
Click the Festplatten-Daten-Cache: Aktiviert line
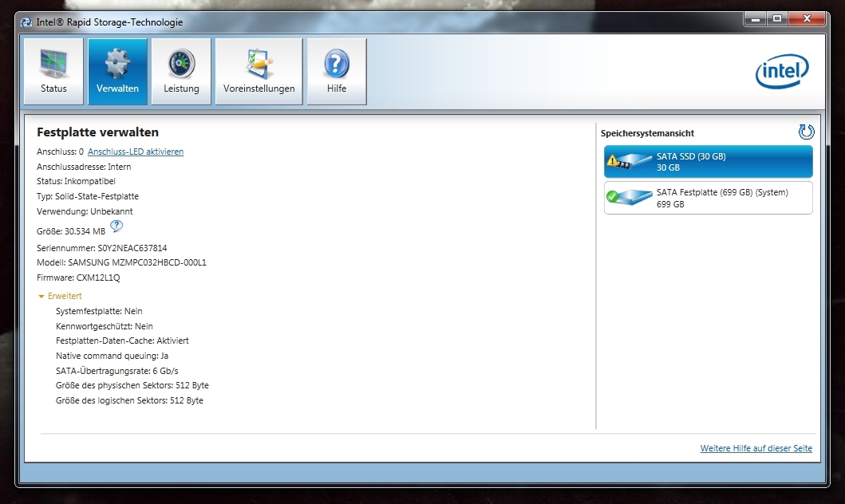122,341
